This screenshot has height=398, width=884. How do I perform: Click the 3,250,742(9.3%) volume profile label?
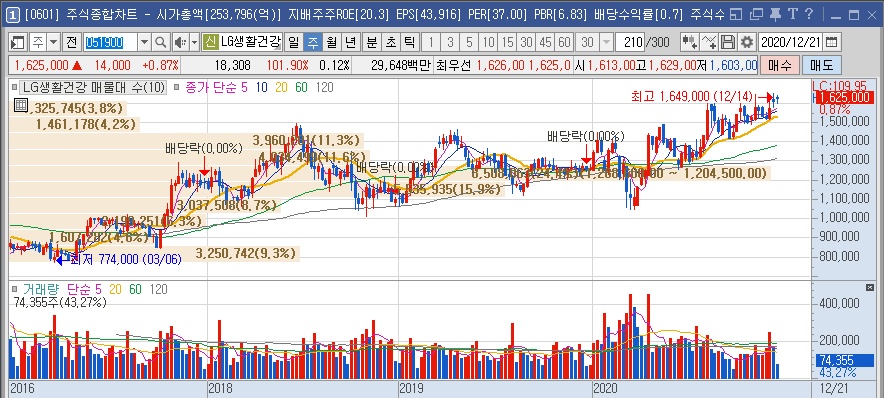[246, 254]
